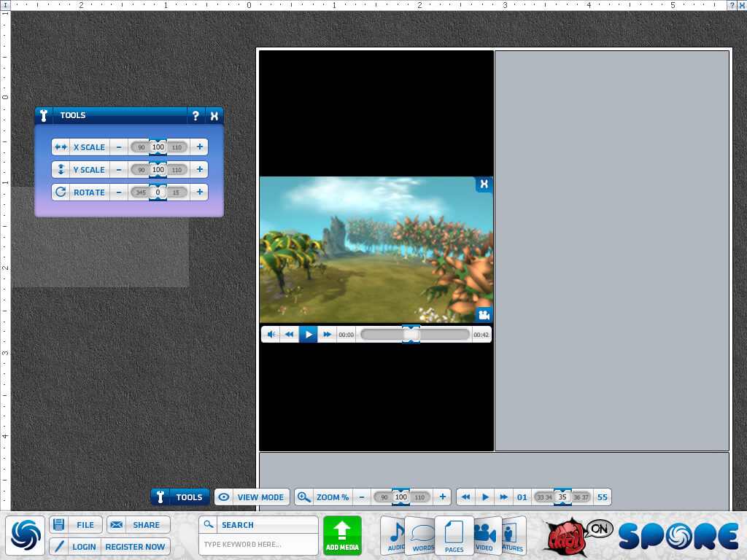The width and height of the screenshot is (747, 560).
Task: Fast-forward the video clip
Action: coord(327,335)
